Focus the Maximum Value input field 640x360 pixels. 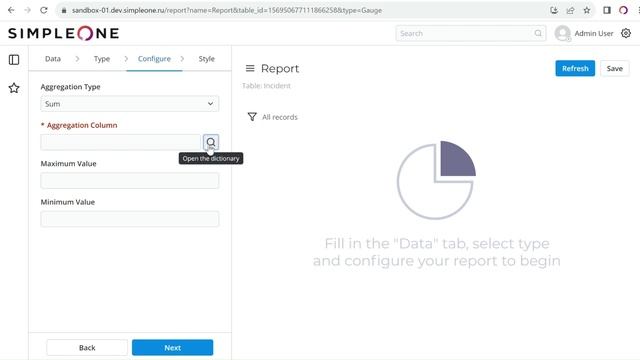(130, 180)
